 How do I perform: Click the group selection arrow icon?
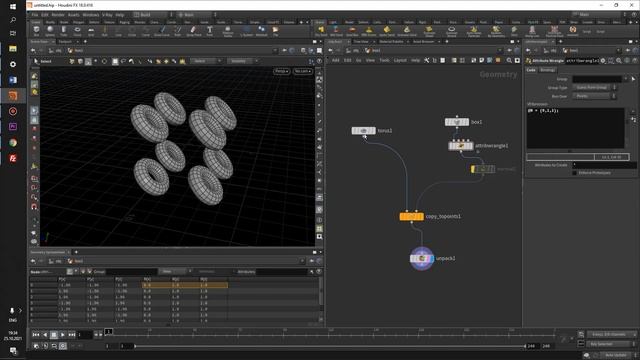[633, 79]
